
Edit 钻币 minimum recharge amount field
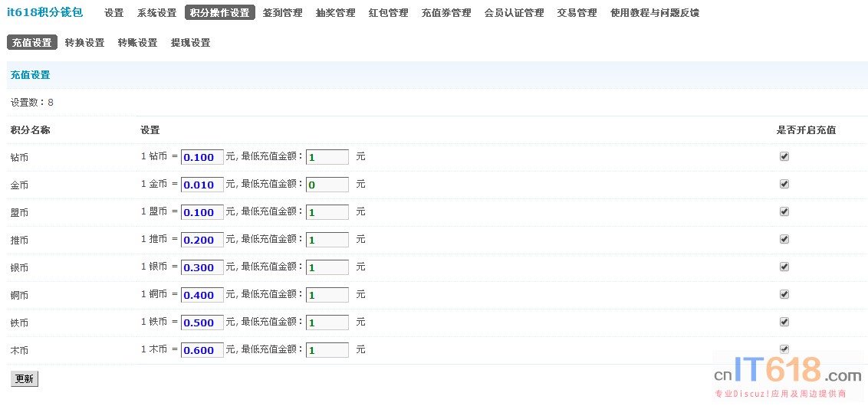coord(327,157)
